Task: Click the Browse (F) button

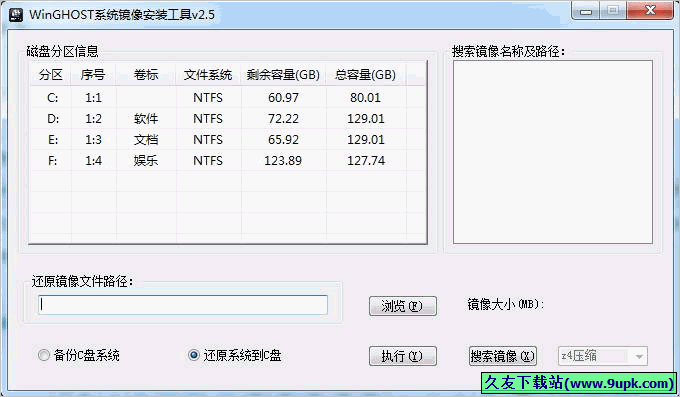Action: click(x=402, y=306)
